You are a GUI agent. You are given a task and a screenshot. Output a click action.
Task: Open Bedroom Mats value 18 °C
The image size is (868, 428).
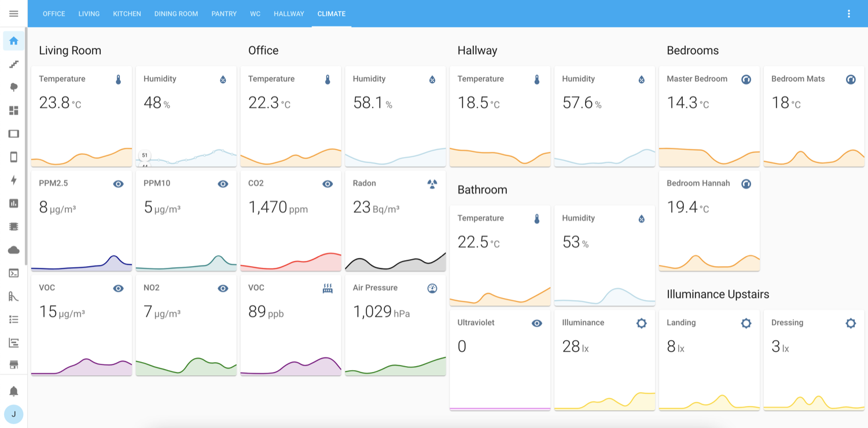[786, 103]
